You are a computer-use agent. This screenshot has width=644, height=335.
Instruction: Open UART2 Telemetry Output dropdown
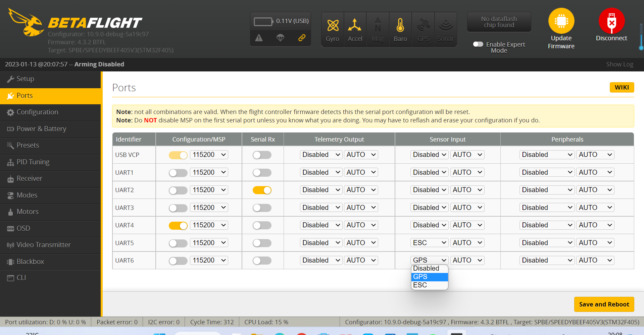click(x=321, y=190)
